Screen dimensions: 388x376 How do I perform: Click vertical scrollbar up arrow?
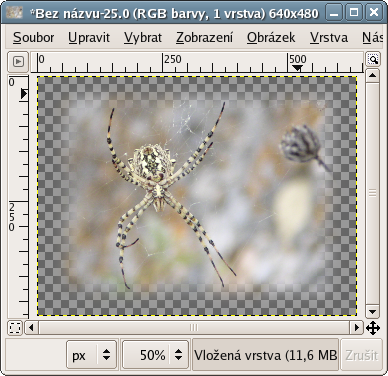[372, 75]
